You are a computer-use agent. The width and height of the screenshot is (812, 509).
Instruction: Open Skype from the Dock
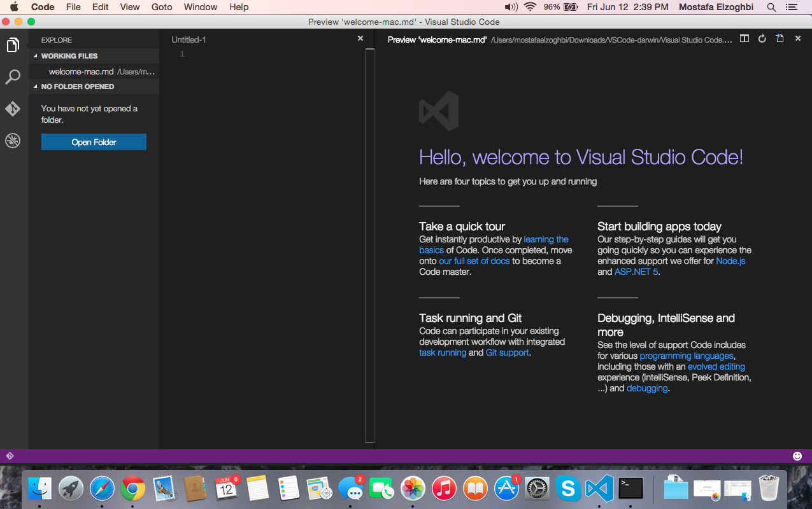pyautogui.click(x=568, y=489)
